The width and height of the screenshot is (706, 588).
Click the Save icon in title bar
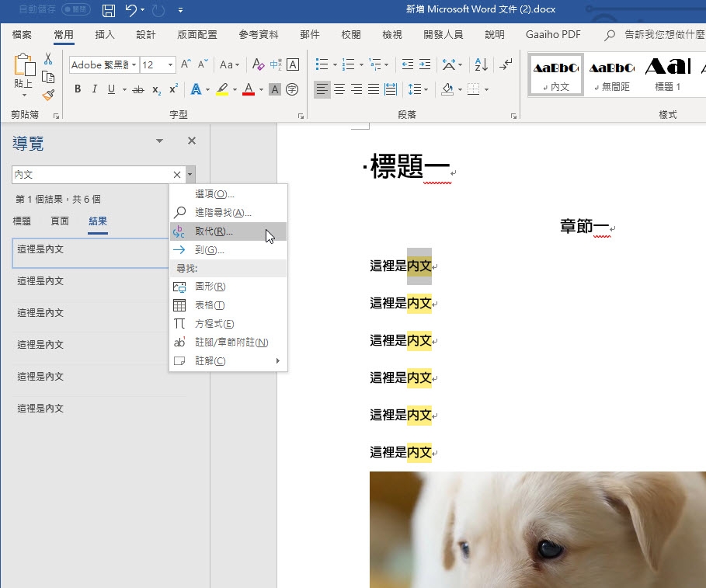click(x=109, y=10)
